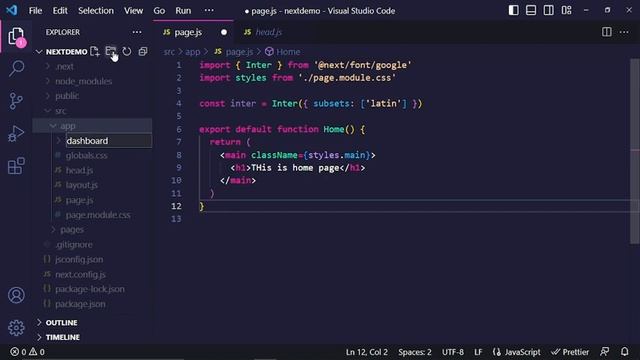Open the Run menu
This screenshot has width=640, height=360.
183,11
